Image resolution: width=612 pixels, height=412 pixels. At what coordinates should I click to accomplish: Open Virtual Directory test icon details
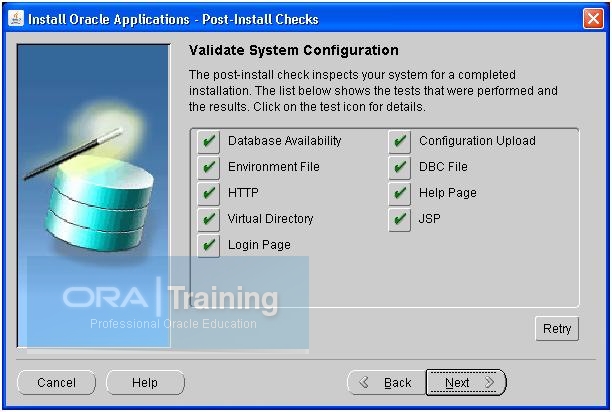point(208,219)
